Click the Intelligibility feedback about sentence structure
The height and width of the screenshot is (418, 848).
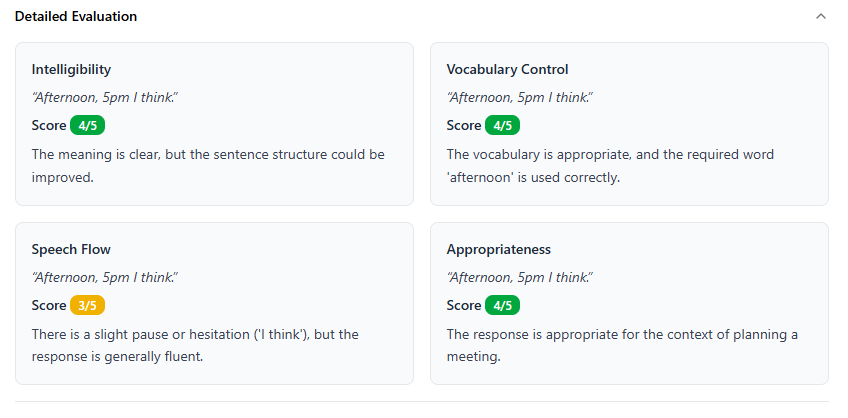click(x=208, y=166)
